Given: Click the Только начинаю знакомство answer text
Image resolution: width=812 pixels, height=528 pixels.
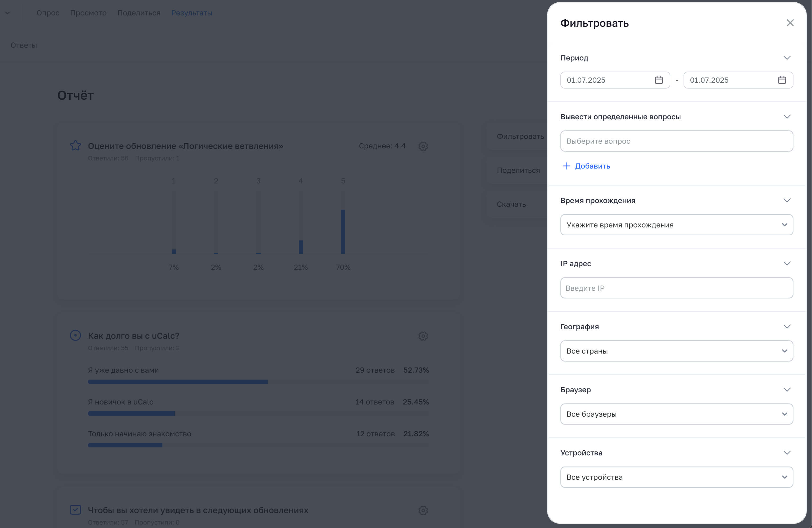Looking at the screenshot, I should tap(140, 434).
